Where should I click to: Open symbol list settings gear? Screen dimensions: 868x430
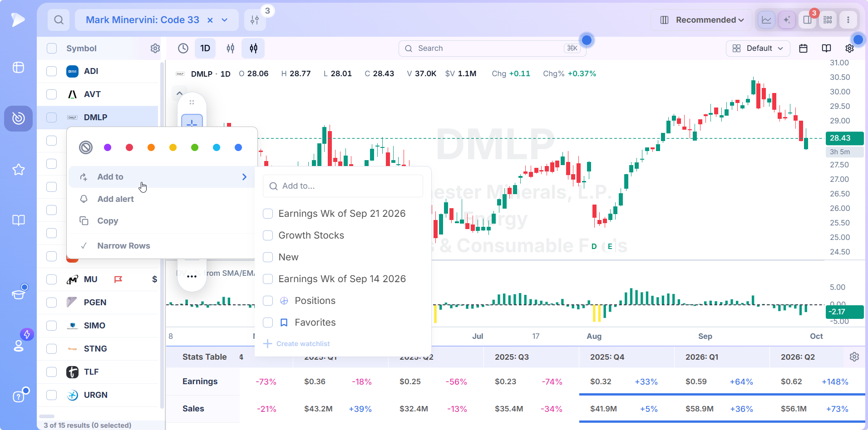[x=155, y=49]
